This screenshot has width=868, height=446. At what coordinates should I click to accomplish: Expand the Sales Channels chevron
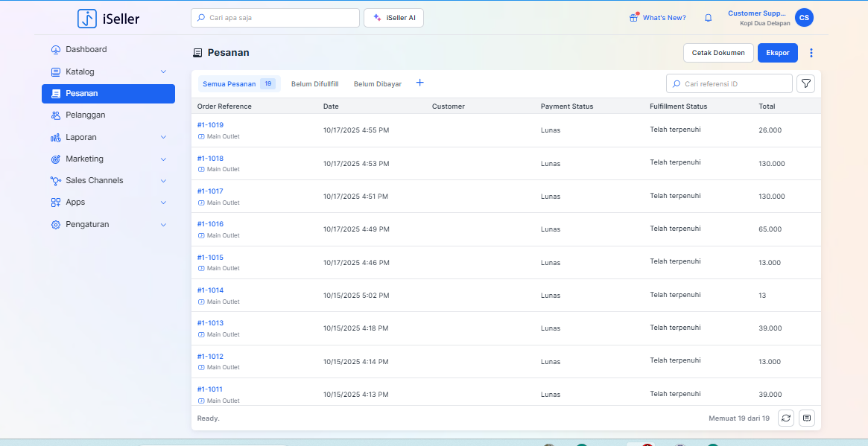point(163,181)
